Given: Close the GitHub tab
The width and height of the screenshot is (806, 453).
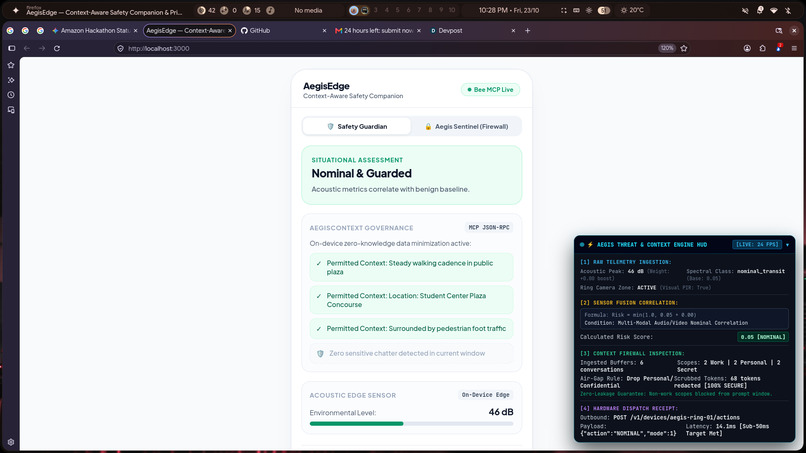Looking at the screenshot, I should click(x=324, y=31).
